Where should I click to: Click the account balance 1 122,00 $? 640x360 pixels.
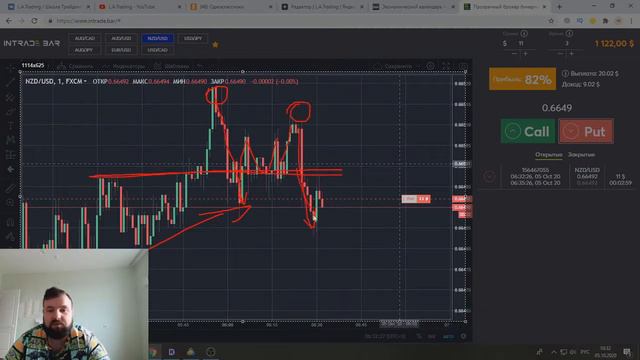(x=614, y=44)
